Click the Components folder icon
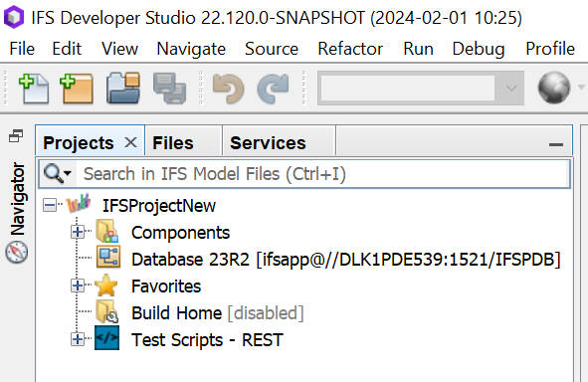This screenshot has height=382, width=588. point(106,232)
